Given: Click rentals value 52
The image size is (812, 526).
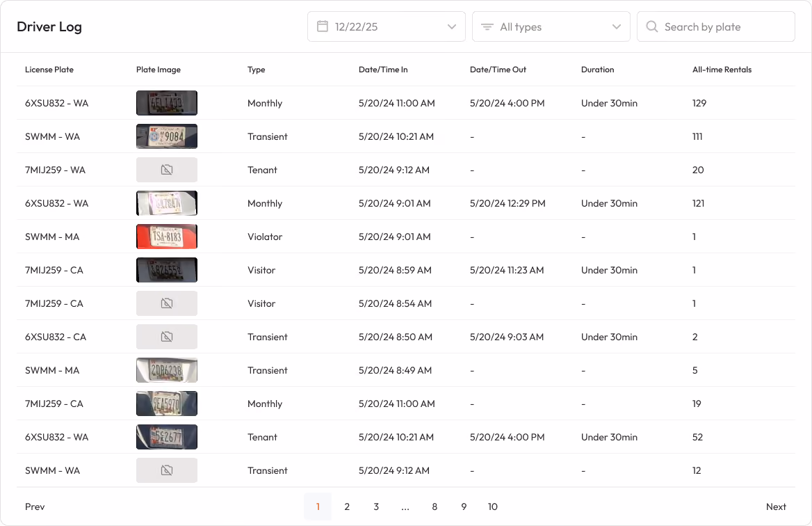Looking at the screenshot, I should tap(697, 437).
